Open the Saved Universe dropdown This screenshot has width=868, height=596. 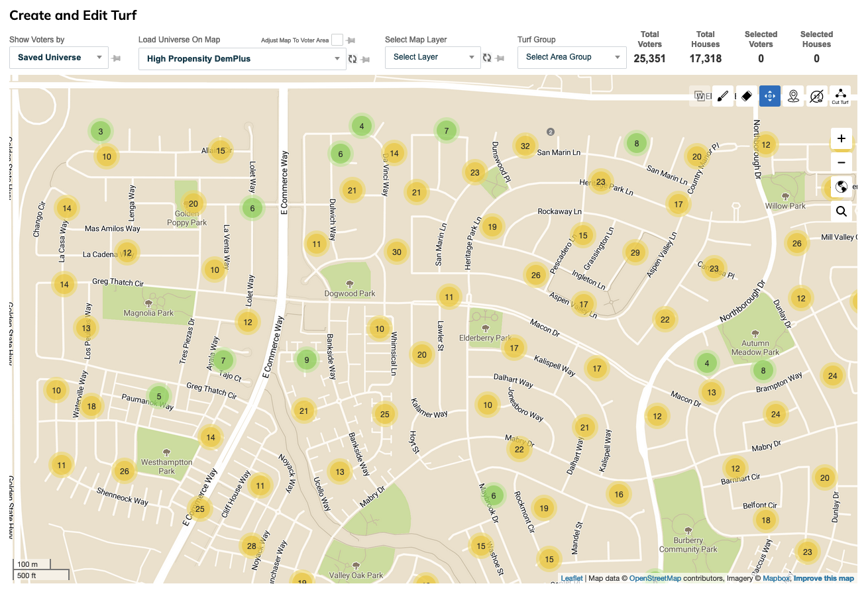tap(59, 58)
